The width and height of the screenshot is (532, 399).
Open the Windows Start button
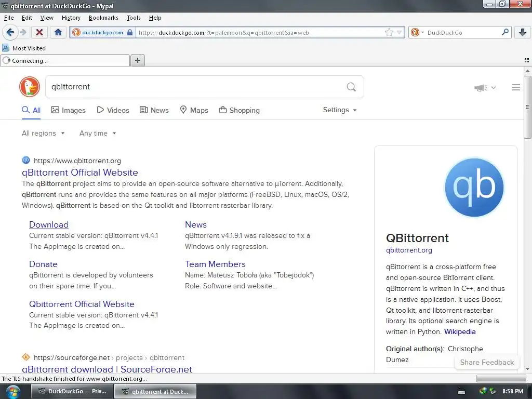click(x=13, y=392)
